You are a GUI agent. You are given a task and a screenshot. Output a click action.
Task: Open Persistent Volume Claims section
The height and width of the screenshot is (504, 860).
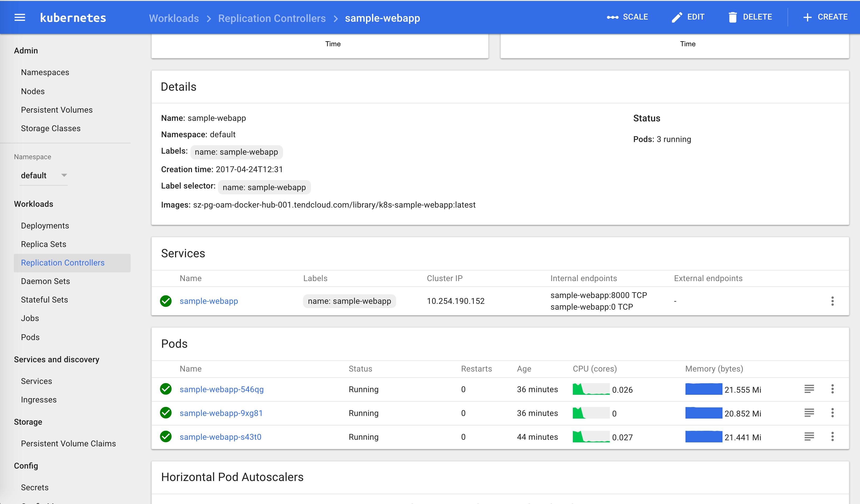tap(68, 443)
